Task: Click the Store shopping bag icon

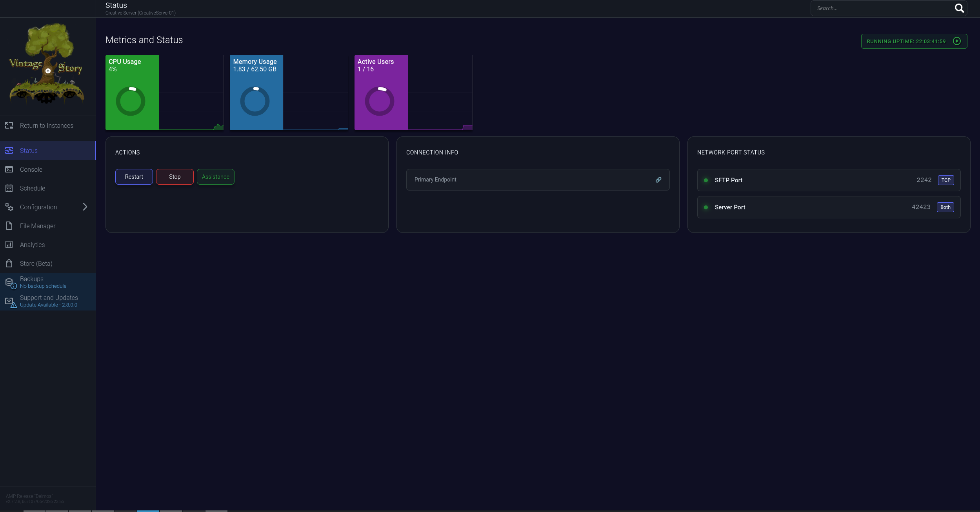Action: tap(9, 263)
